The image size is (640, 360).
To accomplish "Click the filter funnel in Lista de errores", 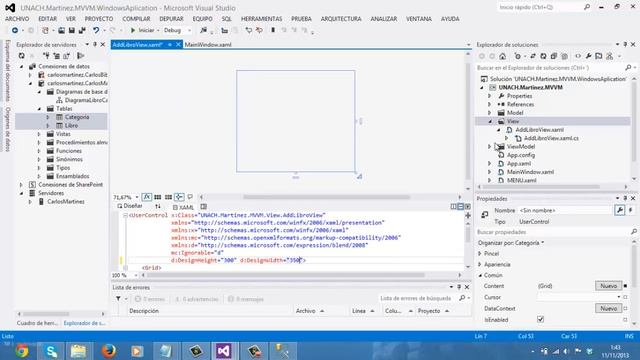I will 118,299.
